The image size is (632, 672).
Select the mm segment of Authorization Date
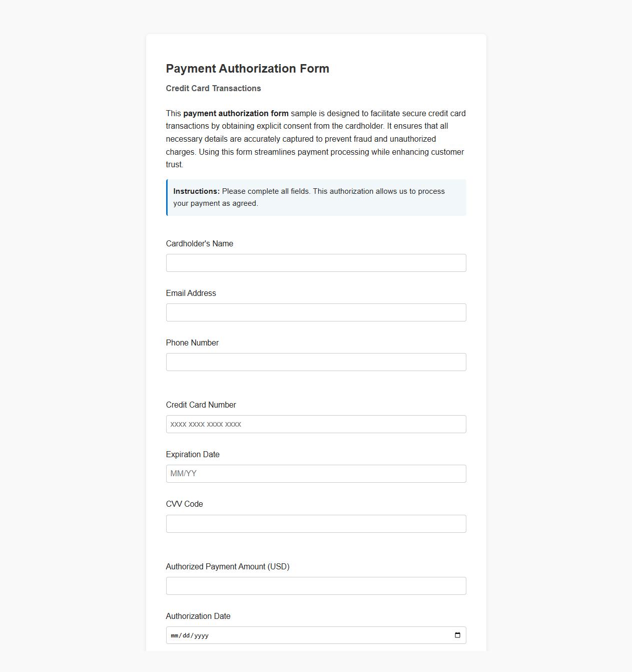click(174, 634)
